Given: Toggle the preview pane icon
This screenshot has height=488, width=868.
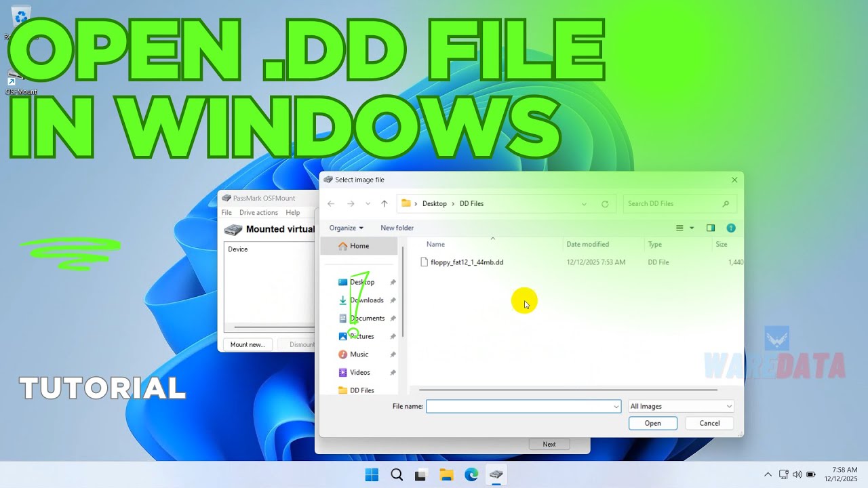Looking at the screenshot, I should pyautogui.click(x=711, y=228).
